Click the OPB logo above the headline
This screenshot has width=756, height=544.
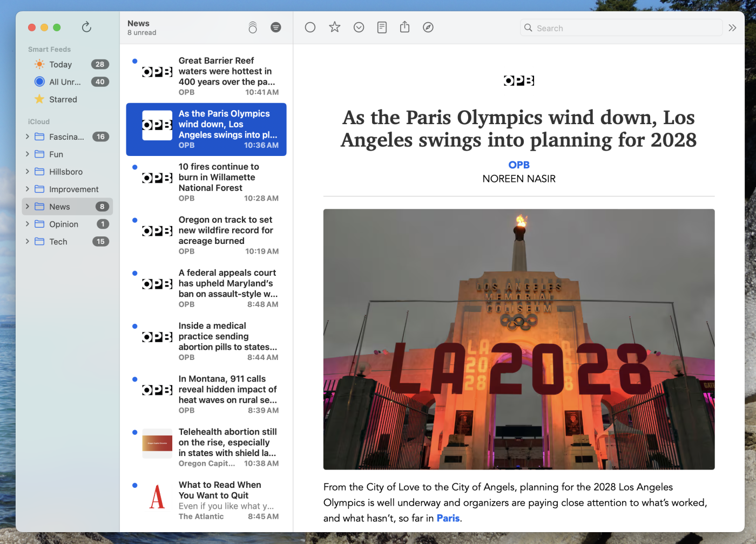(519, 80)
